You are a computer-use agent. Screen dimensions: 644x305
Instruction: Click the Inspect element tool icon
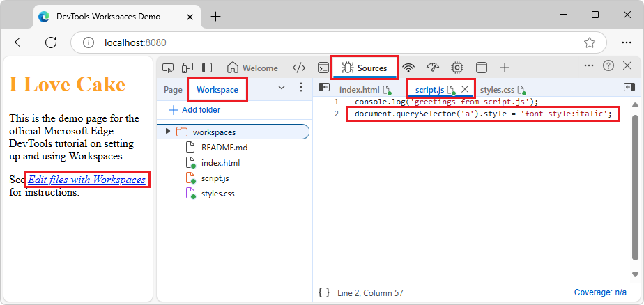(168, 68)
